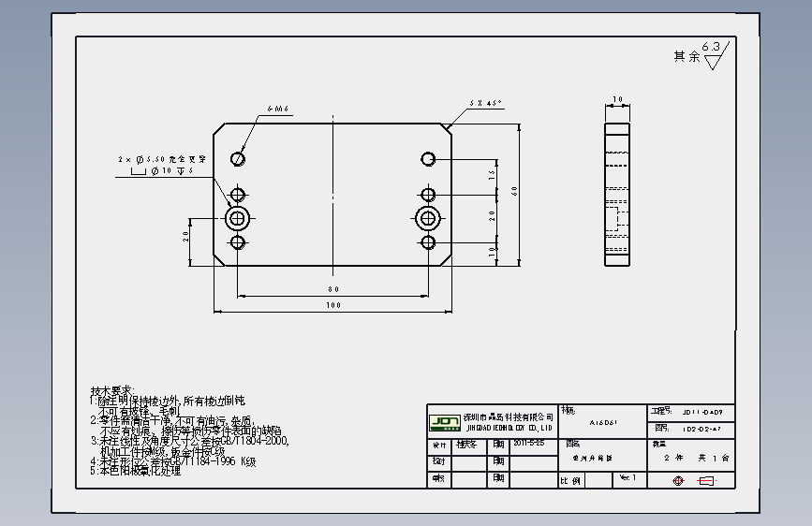Select the '工程号' label in title block

pos(661,411)
